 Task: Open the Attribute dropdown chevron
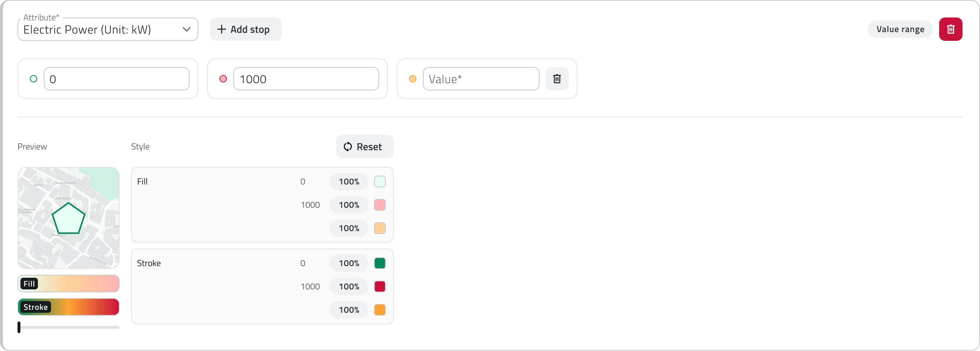pyautogui.click(x=186, y=29)
